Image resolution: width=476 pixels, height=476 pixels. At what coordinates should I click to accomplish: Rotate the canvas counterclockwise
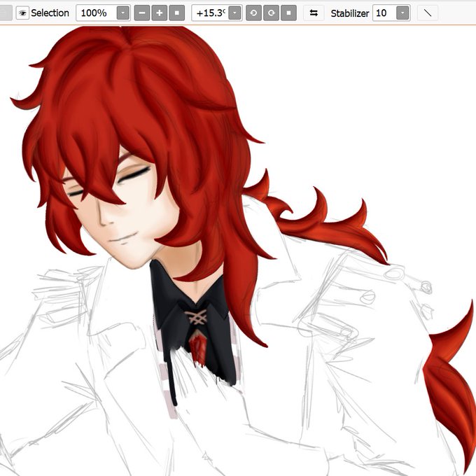(x=253, y=13)
